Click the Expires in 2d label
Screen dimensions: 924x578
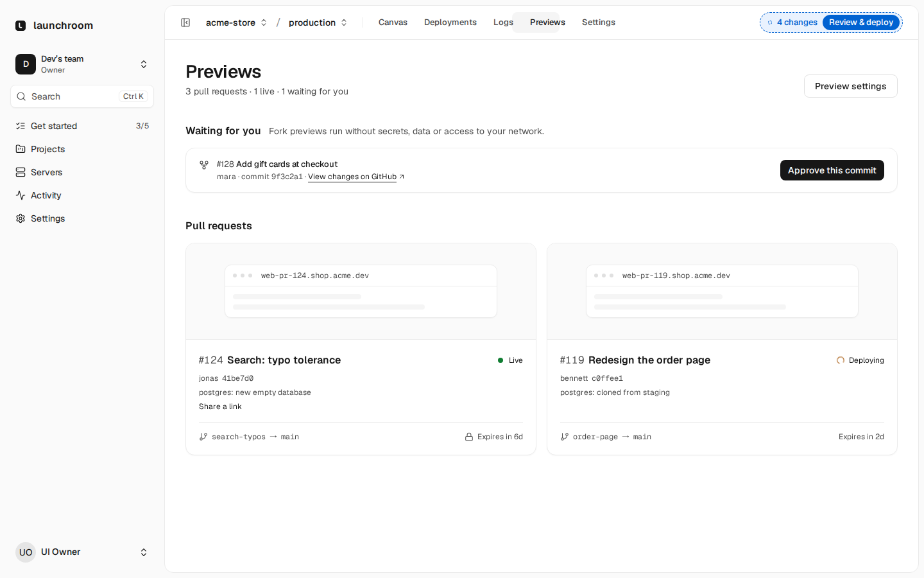pos(861,437)
